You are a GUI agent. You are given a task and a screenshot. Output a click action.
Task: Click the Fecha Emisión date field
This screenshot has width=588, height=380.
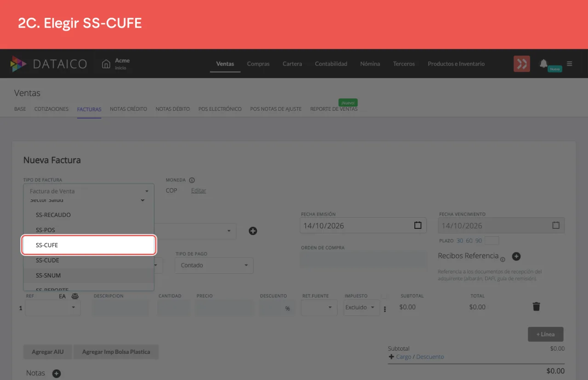[x=363, y=226]
